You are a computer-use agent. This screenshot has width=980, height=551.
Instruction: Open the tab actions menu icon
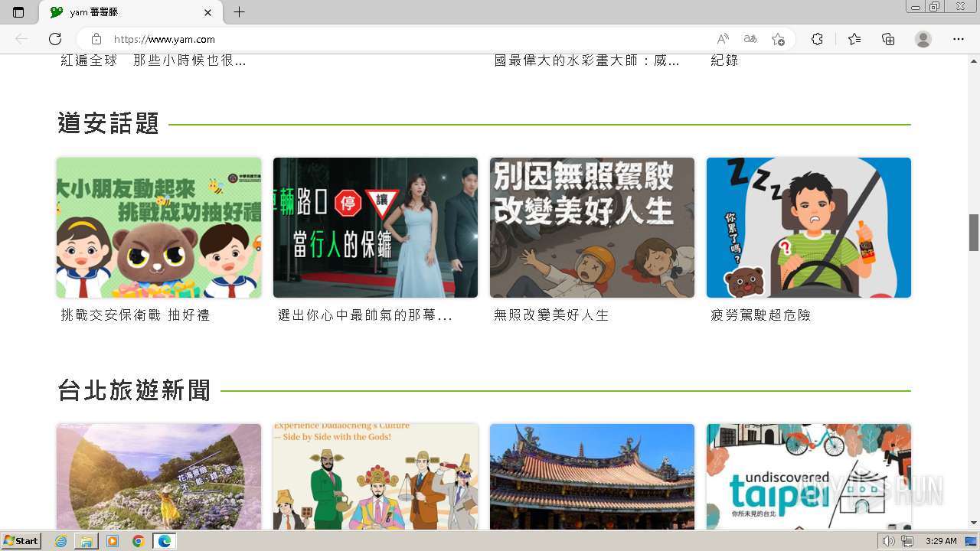(x=18, y=12)
